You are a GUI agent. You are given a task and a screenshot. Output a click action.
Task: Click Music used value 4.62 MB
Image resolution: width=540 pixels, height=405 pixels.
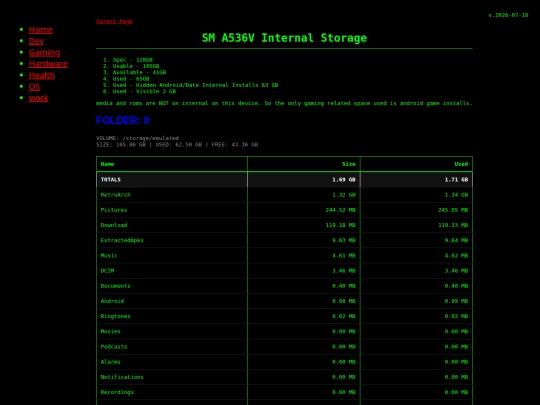(x=456, y=255)
